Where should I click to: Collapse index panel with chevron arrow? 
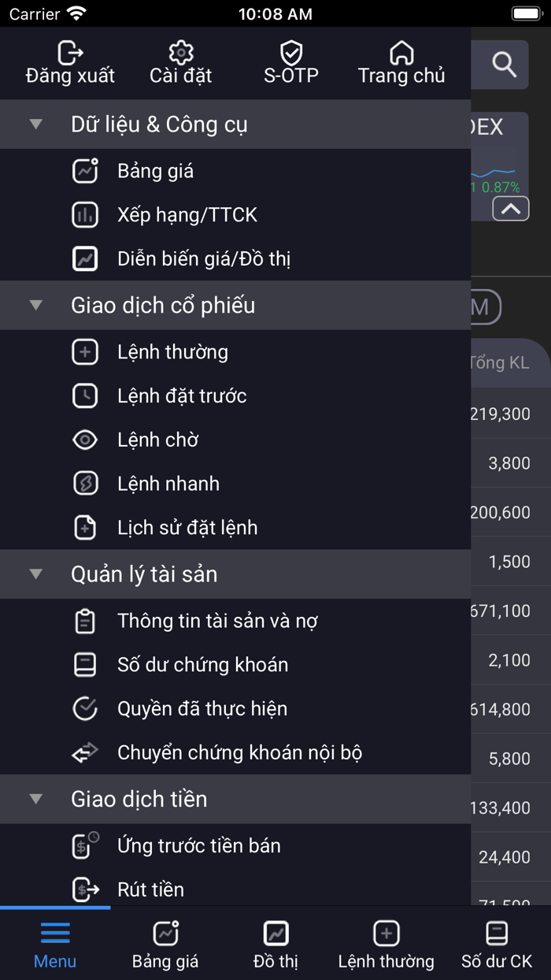[x=510, y=207]
